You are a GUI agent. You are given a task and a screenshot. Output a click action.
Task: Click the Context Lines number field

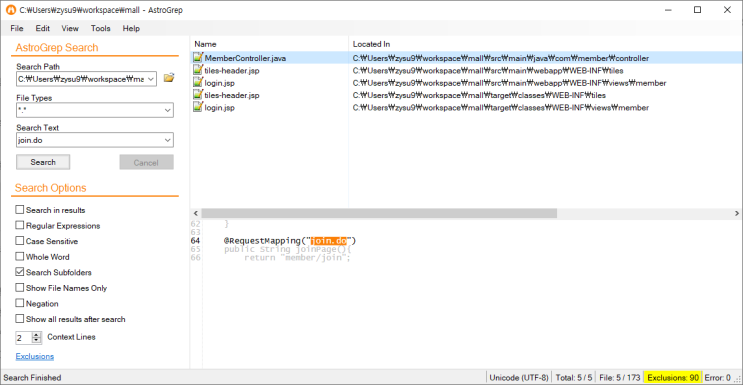pyautogui.click(x=24, y=338)
